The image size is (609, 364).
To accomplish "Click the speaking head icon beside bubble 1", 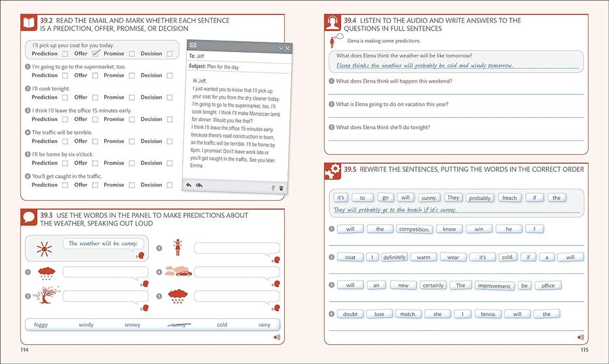I will click(145, 283).
